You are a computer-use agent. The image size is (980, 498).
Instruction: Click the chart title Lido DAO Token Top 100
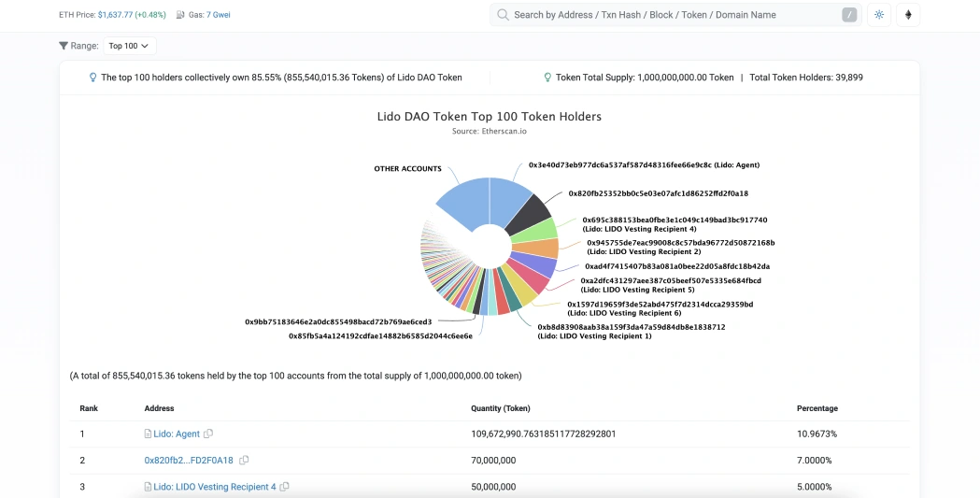tap(490, 116)
